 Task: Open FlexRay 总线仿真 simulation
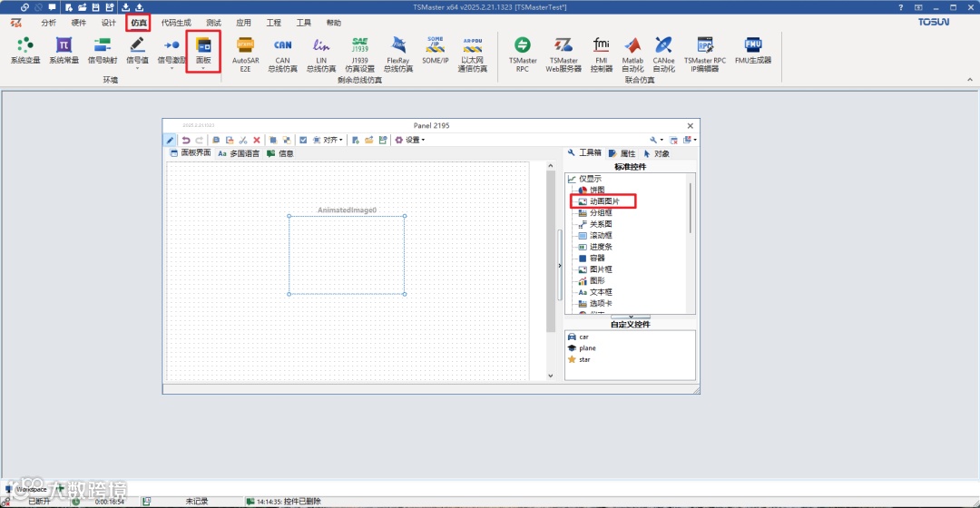point(398,54)
